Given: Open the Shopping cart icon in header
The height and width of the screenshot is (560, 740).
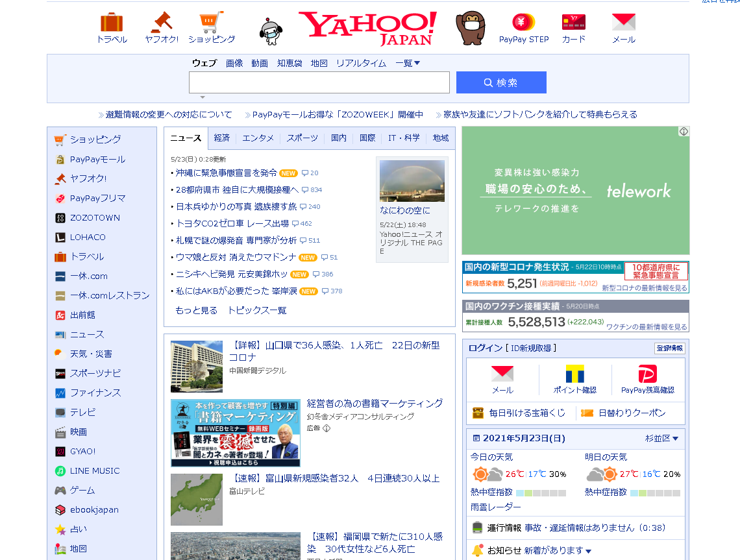Looking at the screenshot, I should [x=212, y=22].
